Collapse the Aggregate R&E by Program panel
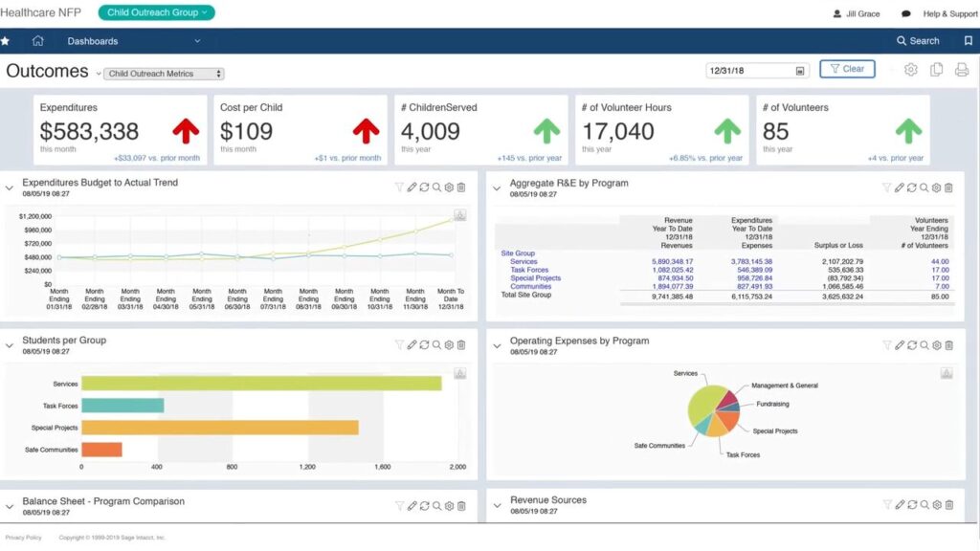 tap(497, 188)
